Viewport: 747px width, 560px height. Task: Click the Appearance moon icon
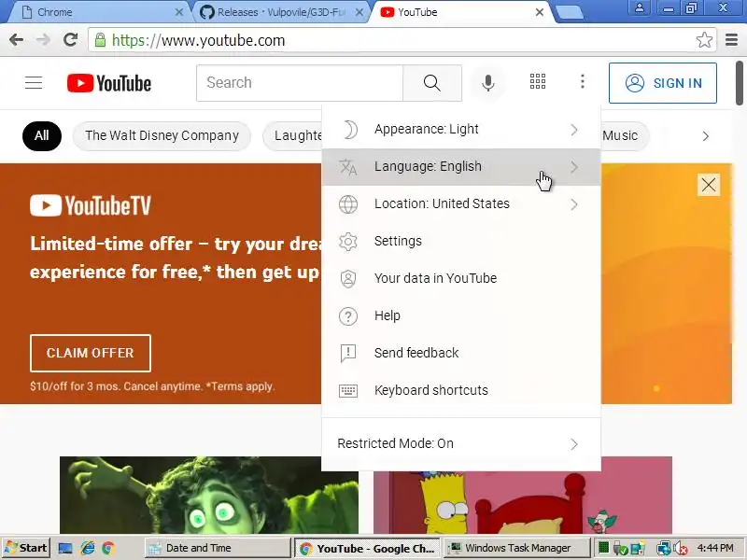(x=349, y=130)
